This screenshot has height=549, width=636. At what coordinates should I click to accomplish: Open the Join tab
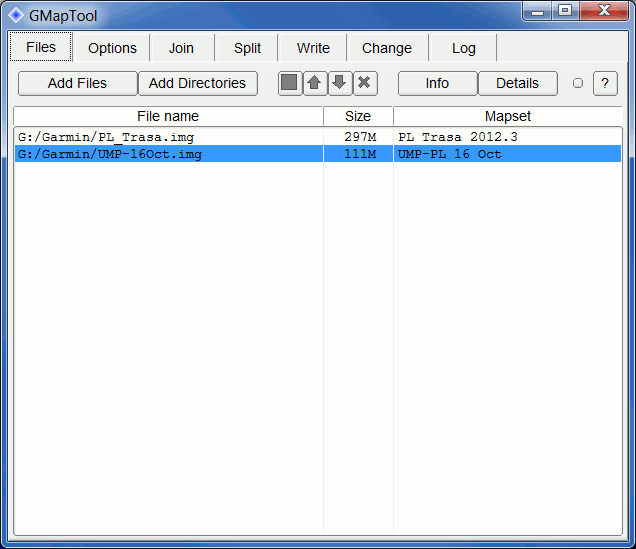tap(181, 48)
